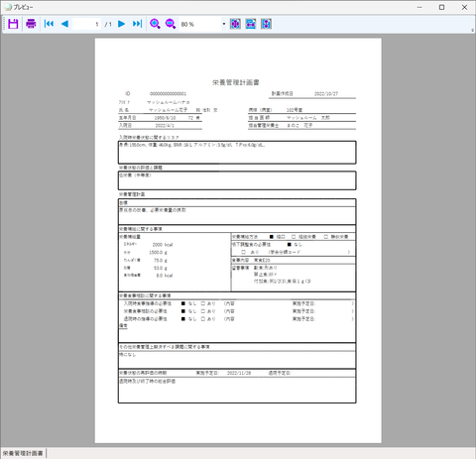This screenshot has width=476, height=459.
Task: Open the 80 % zoom dropdown
Action: click(224, 24)
